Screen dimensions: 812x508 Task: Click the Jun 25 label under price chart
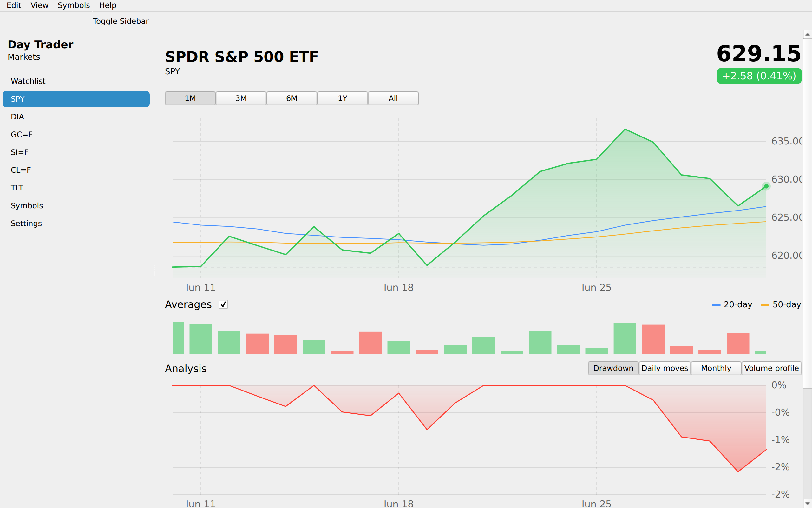(x=597, y=288)
